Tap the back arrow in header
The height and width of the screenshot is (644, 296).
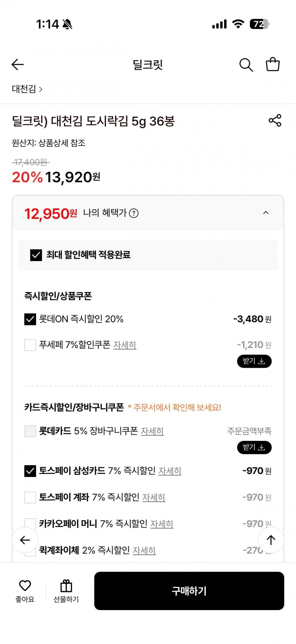tap(18, 65)
